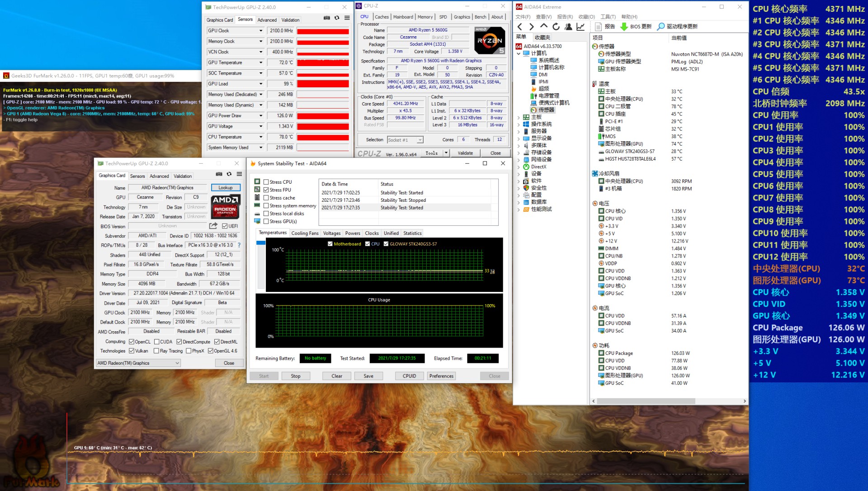Click the Stop button in System Stability Test
This screenshot has width=868, height=491.
click(x=296, y=376)
